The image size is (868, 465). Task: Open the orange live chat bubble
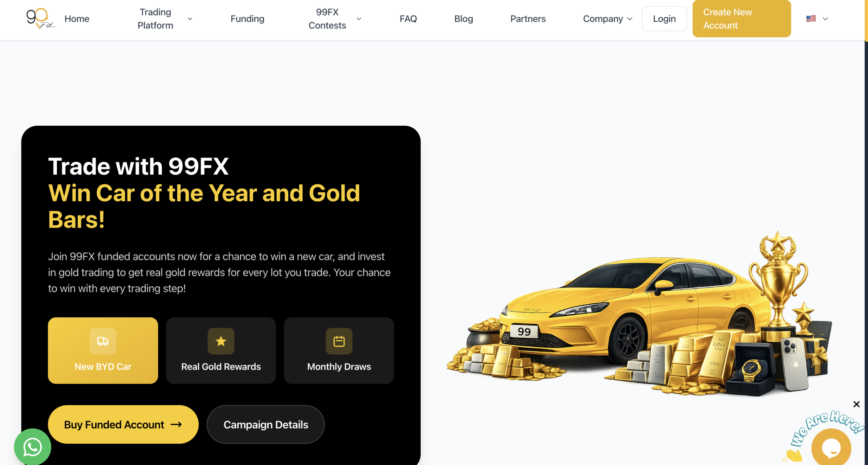831,447
